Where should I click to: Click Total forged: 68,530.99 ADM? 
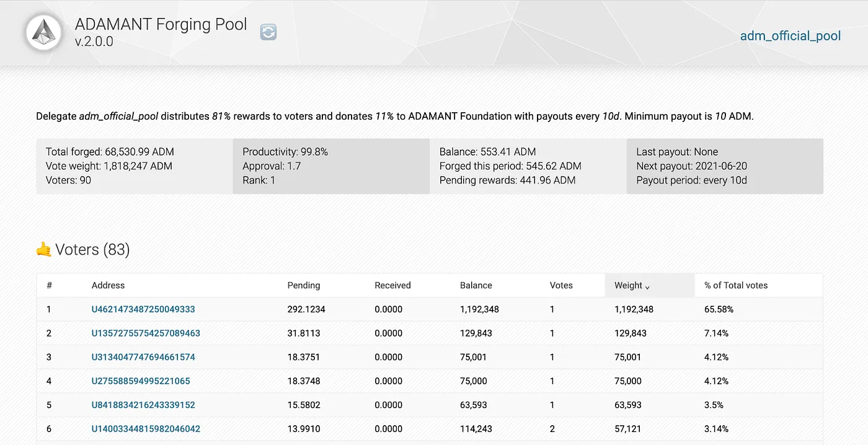point(110,152)
